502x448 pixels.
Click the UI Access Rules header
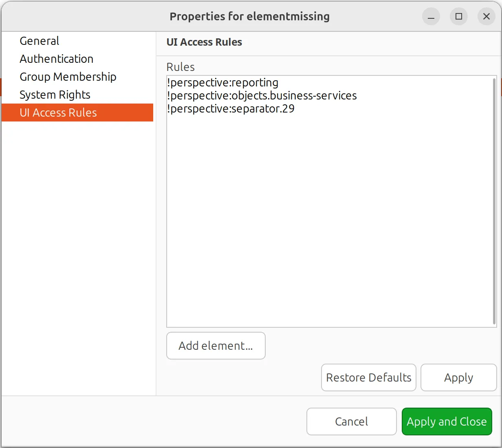coord(204,42)
